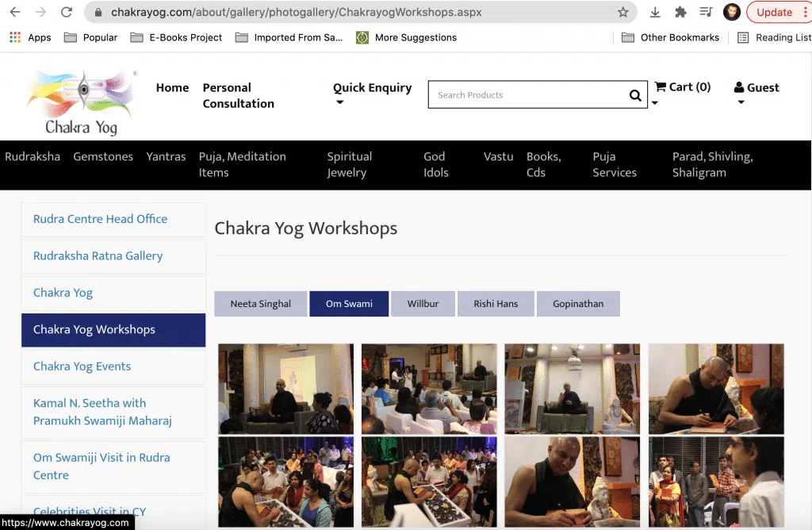
Task: Open the downloads icon in toolbar
Action: 655,12
